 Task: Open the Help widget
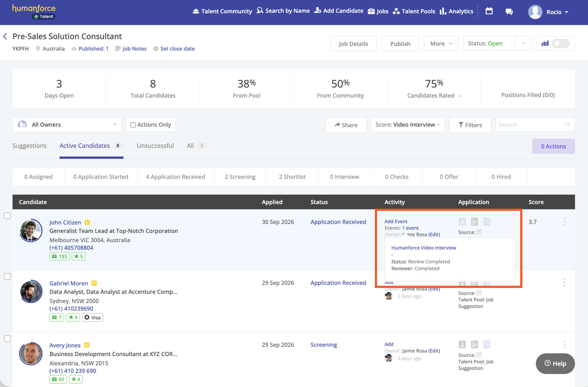coord(555,363)
